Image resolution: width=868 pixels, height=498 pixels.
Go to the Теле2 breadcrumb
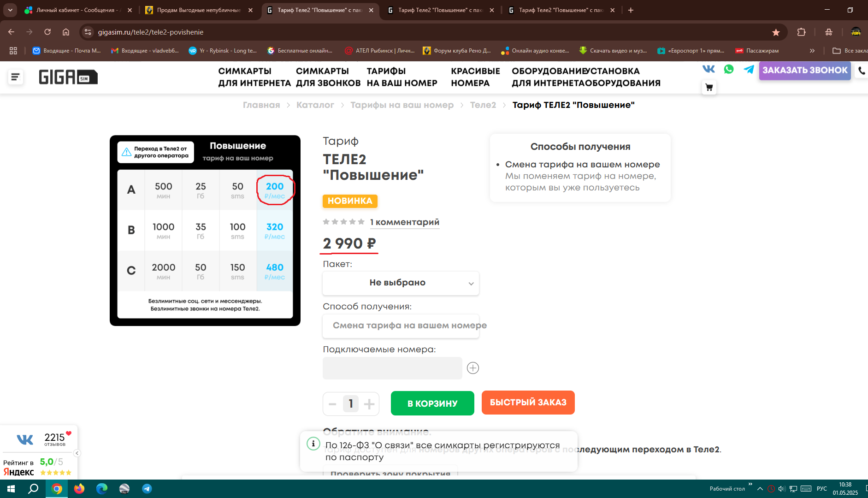click(483, 105)
